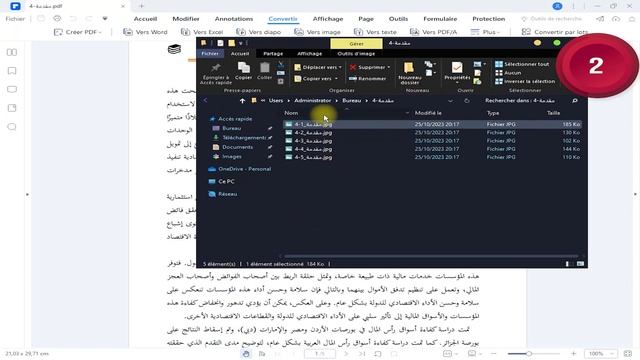Switch to the Modifier tab in PDFelement
The image size is (640, 360).
point(186,19)
